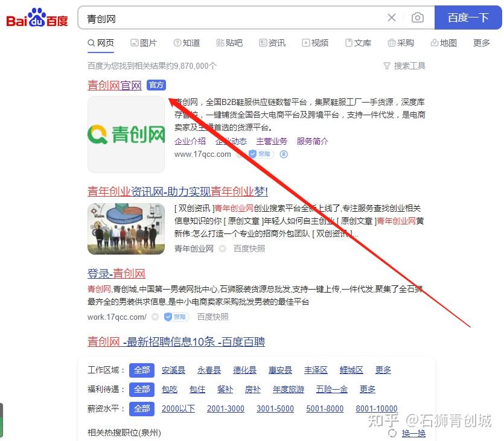The height and width of the screenshot is (441, 504).
Task: Select 全部 in 薪资水平 row
Action: pyautogui.click(x=142, y=408)
